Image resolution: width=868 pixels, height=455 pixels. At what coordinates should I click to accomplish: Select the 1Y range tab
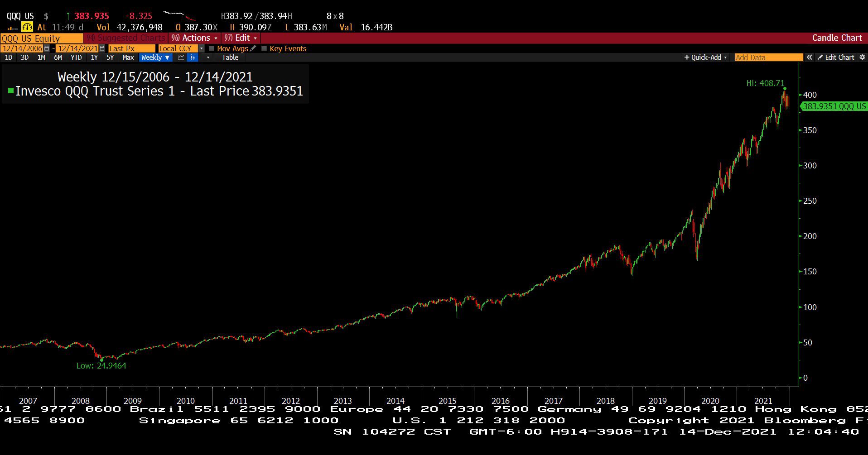94,57
